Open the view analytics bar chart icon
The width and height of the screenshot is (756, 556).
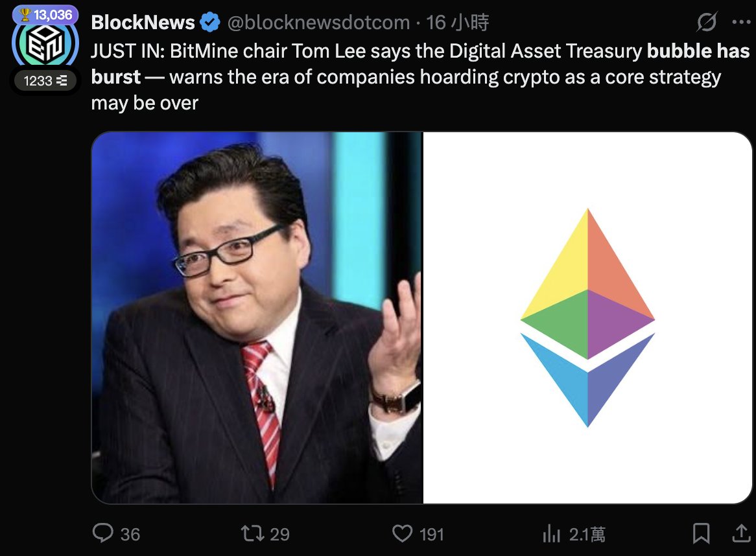point(551,534)
